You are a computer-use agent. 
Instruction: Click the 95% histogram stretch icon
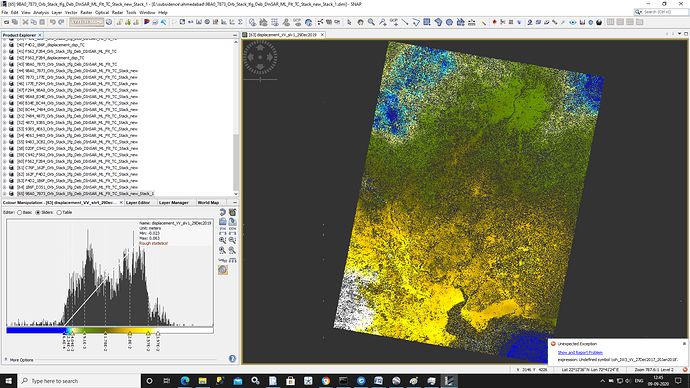click(x=223, y=231)
